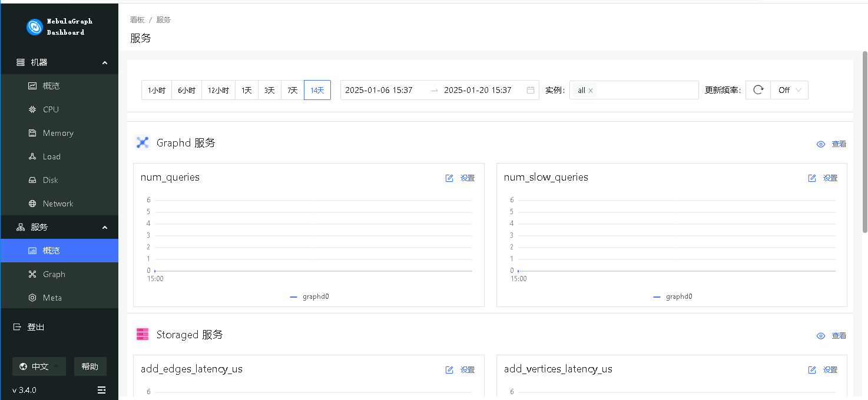Image resolution: width=868 pixels, height=400 pixels.
Task: Click the page vertical scrollbar
Action: pyautogui.click(x=865, y=142)
